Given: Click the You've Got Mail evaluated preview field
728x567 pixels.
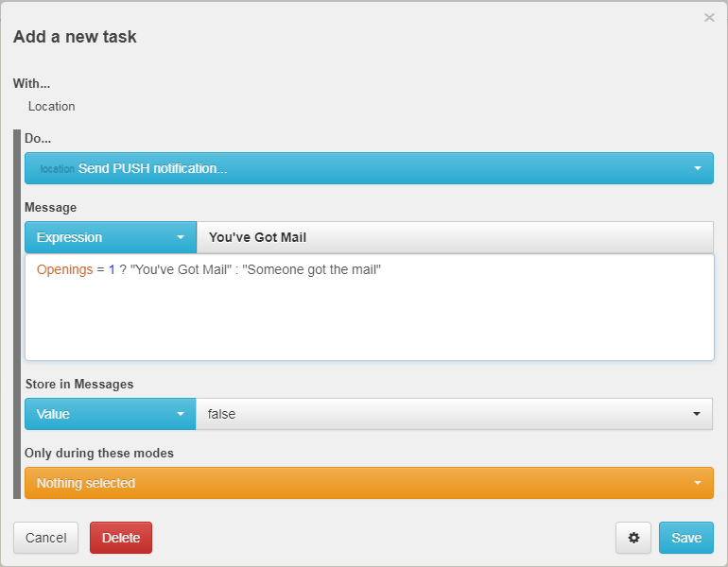Looking at the screenshot, I should pos(455,237).
